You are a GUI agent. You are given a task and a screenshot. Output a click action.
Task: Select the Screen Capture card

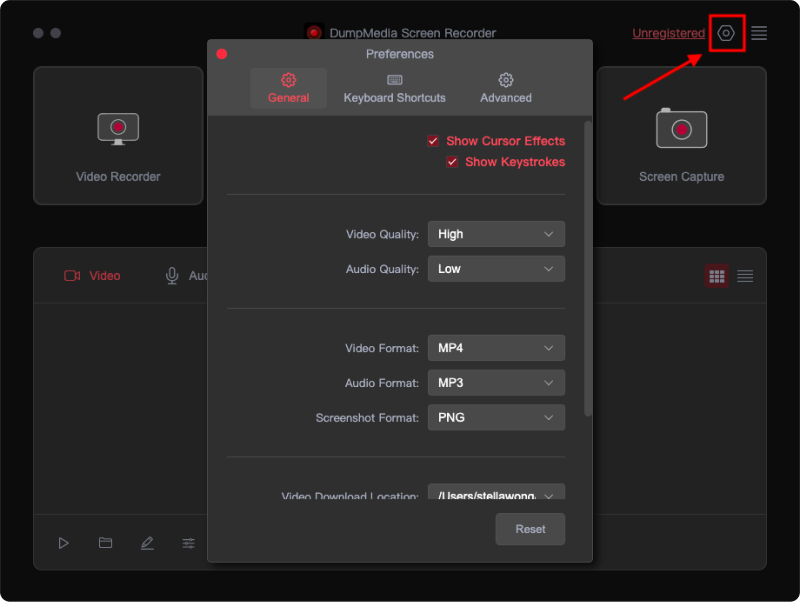[681, 136]
